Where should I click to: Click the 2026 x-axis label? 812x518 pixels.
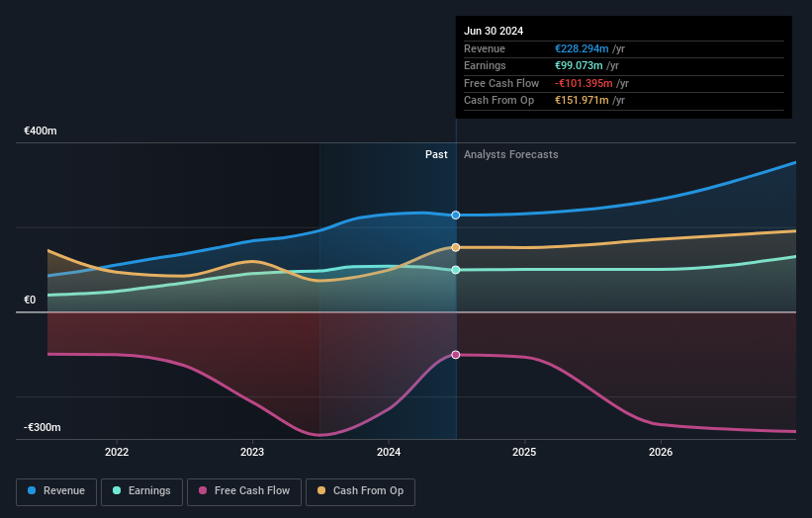[661, 452]
